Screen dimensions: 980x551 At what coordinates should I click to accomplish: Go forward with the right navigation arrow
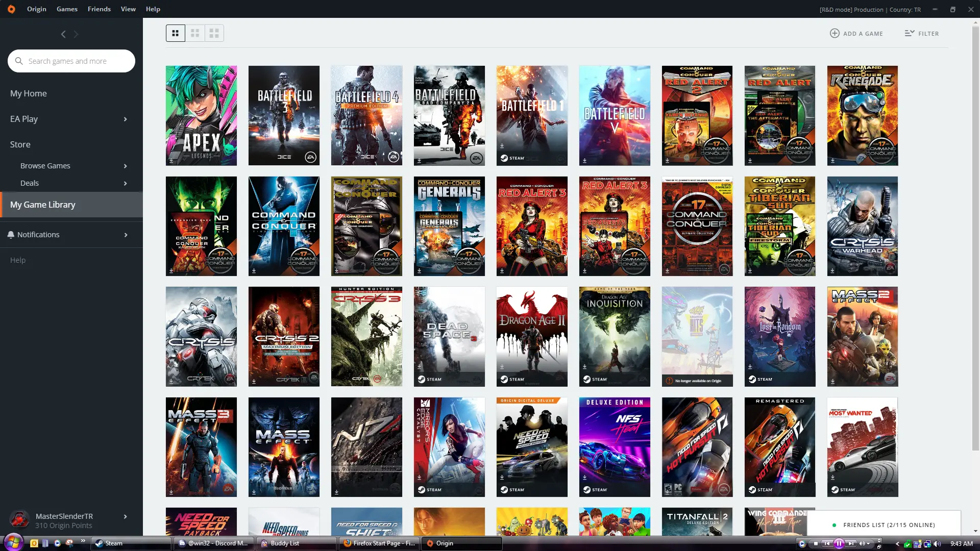point(76,34)
